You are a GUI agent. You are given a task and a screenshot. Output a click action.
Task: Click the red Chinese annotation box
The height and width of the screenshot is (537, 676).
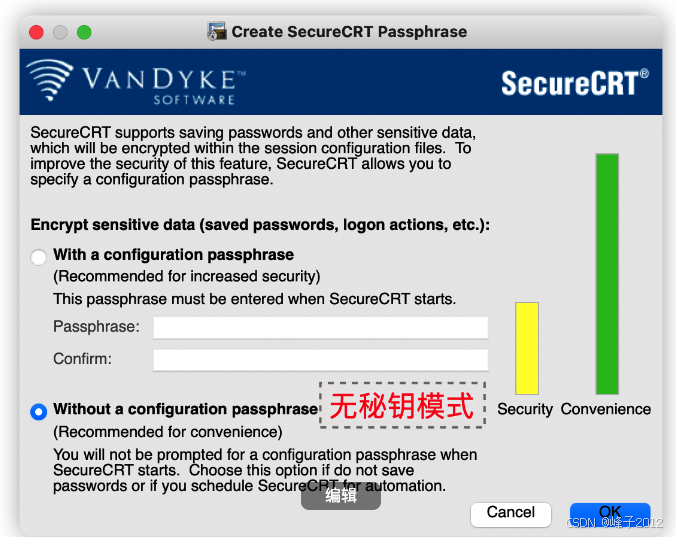pyautogui.click(x=402, y=405)
